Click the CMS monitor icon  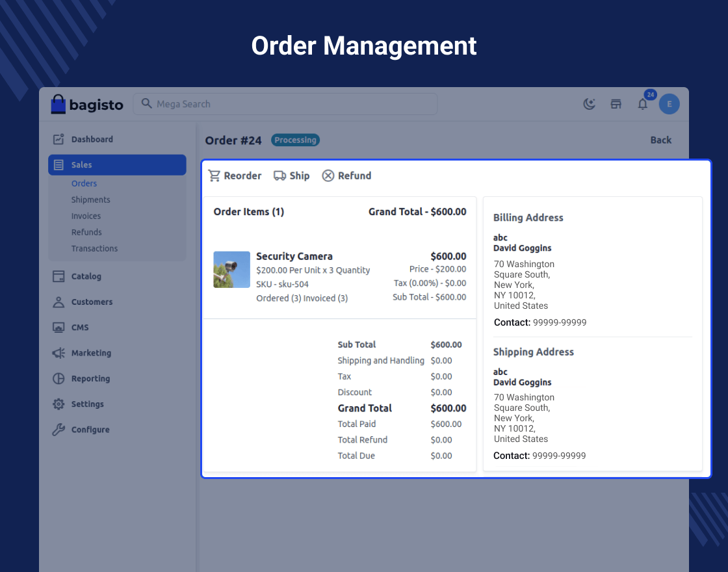[58, 328]
